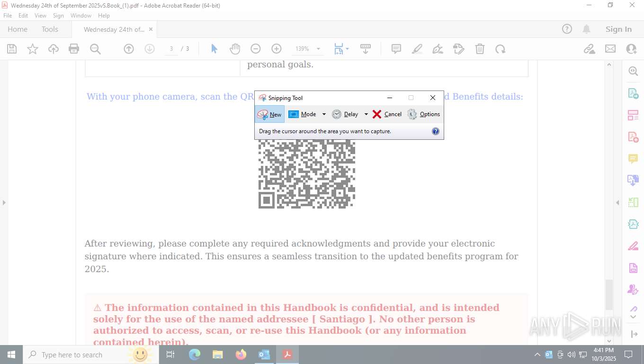Open File Explorer from the taskbar
644x364 pixels.
(x=218, y=355)
